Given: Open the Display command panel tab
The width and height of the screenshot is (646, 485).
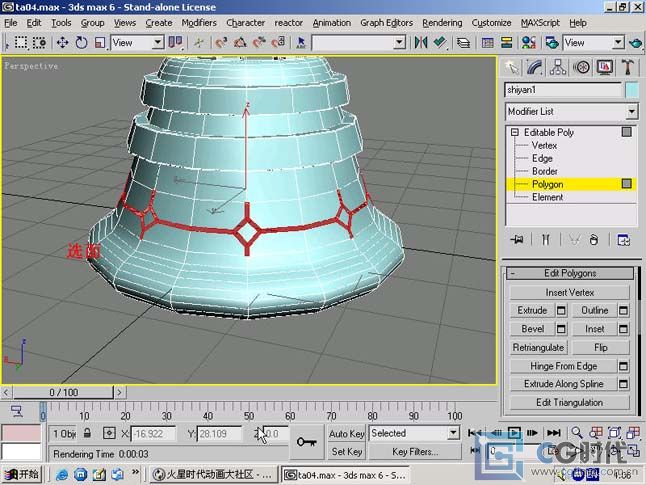Looking at the screenshot, I should (x=604, y=67).
